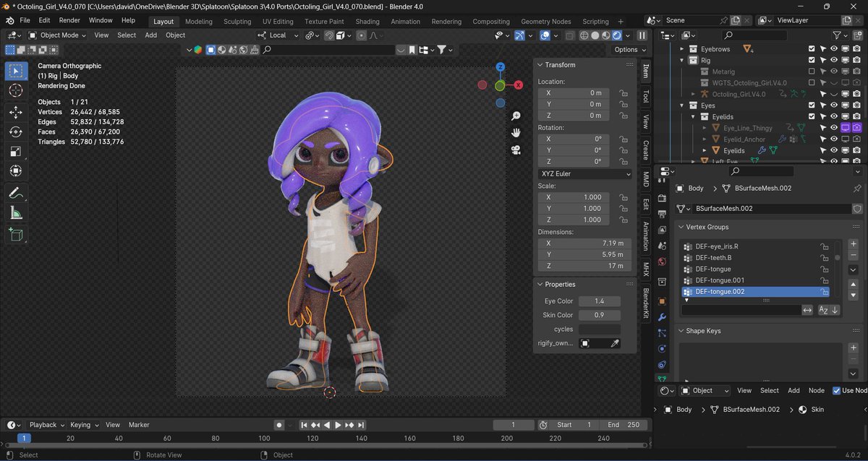Select the Measure tool
Viewport: 868px width, 461px height.
pos(16,212)
